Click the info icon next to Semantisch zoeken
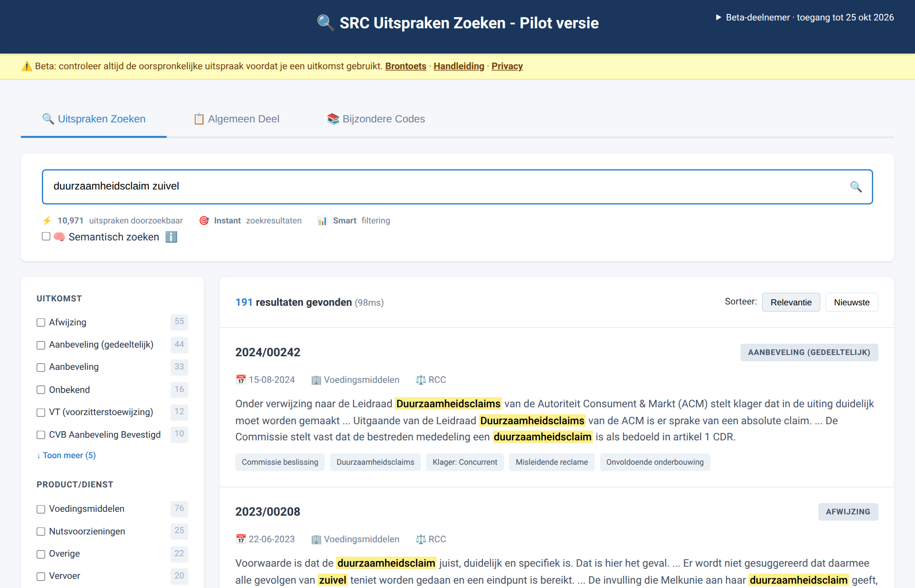 tap(171, 237)
